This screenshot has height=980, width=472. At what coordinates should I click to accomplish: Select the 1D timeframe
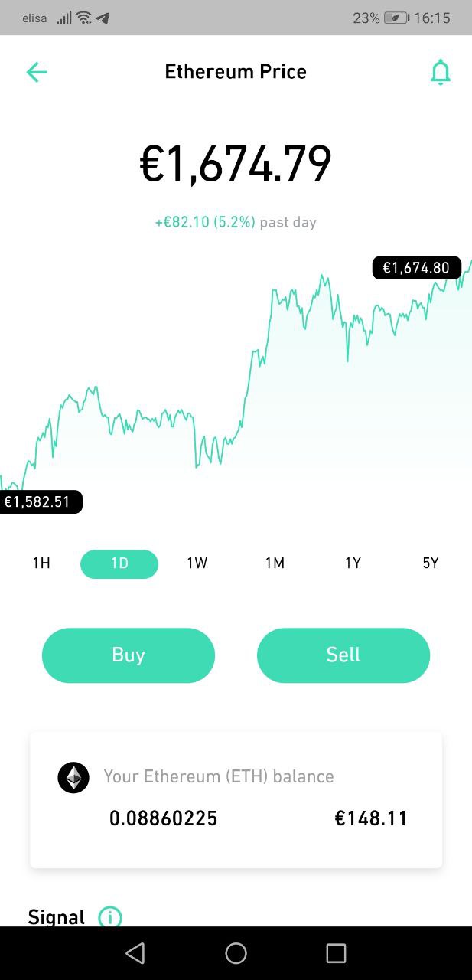(x=119, y=563)
